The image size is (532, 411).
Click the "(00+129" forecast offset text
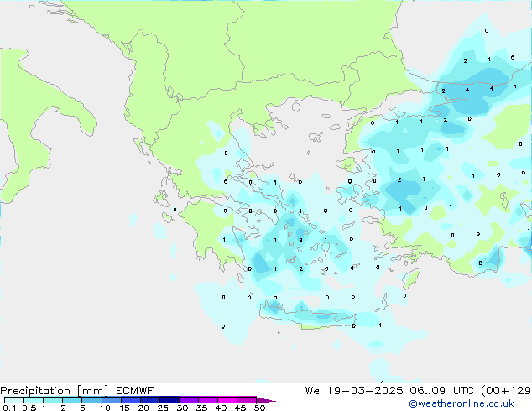point(505,391)
